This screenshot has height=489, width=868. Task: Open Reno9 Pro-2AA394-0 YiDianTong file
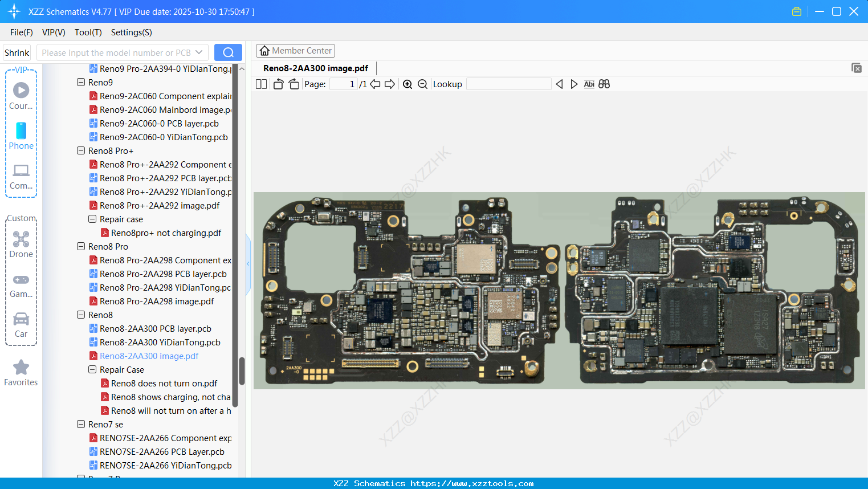pos(160,68)
